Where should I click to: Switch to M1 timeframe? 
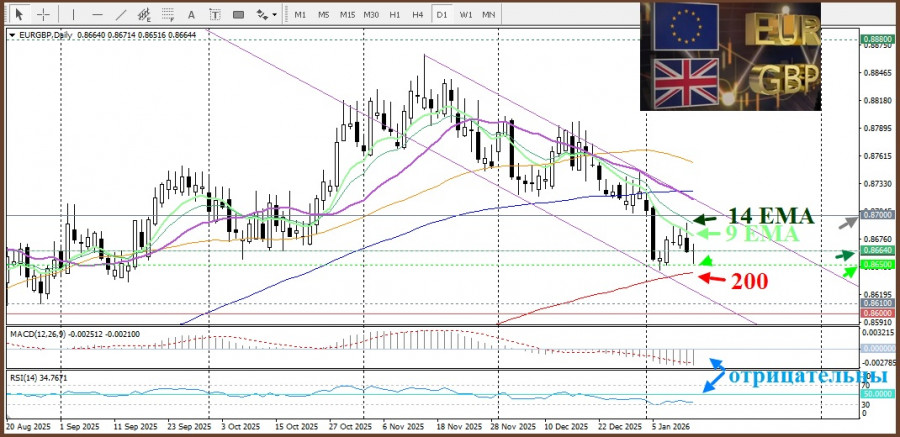(x=300, y=15)
